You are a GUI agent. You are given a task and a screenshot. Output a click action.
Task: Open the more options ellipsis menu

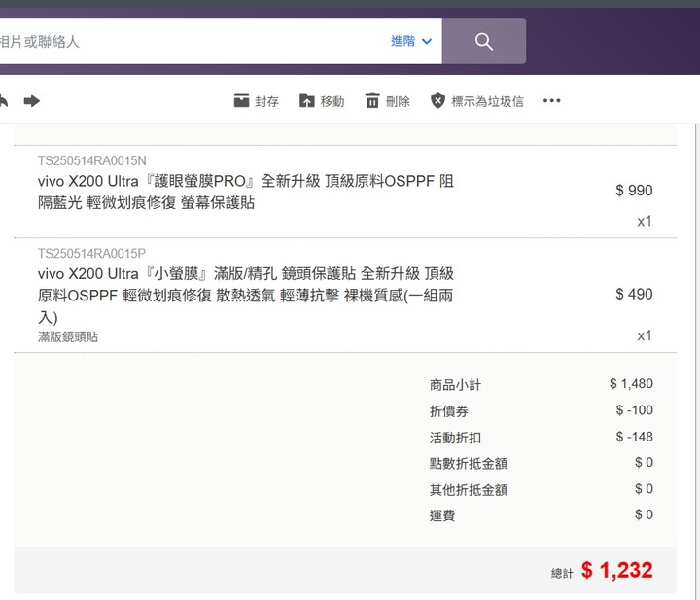pos(552,101)
